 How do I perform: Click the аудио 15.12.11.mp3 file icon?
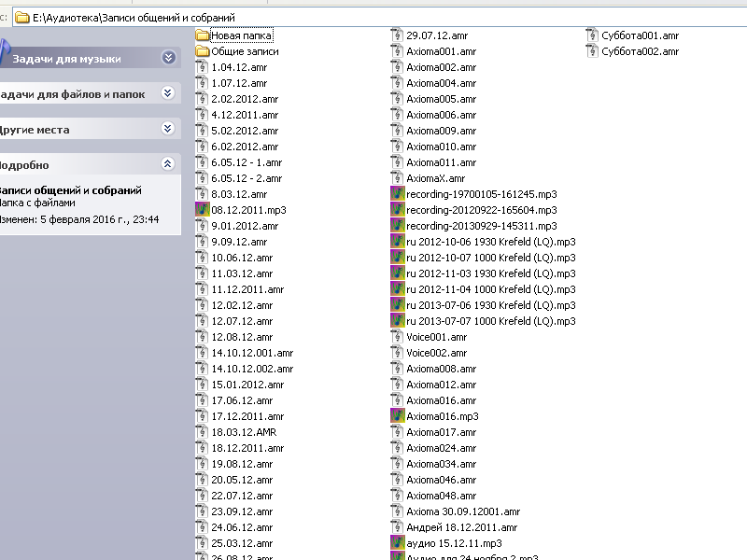click(x=397, y=543)
